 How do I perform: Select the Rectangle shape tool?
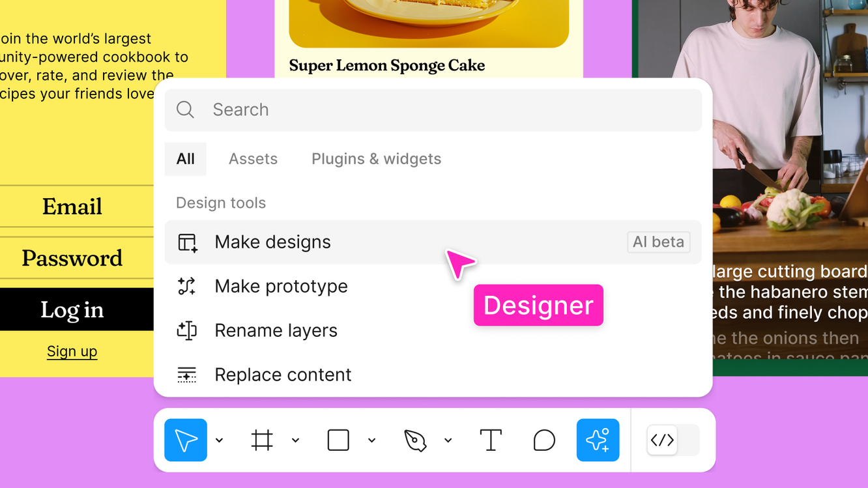click(338, 440)
